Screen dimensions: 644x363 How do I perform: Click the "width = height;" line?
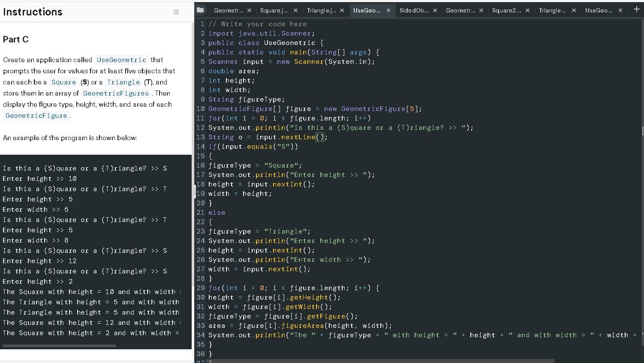pos(240,194)
